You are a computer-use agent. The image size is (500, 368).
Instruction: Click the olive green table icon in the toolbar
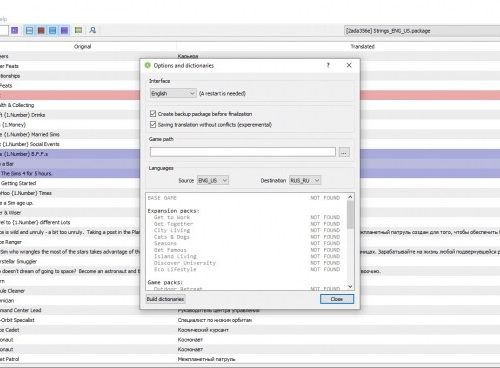click(78, 30)
